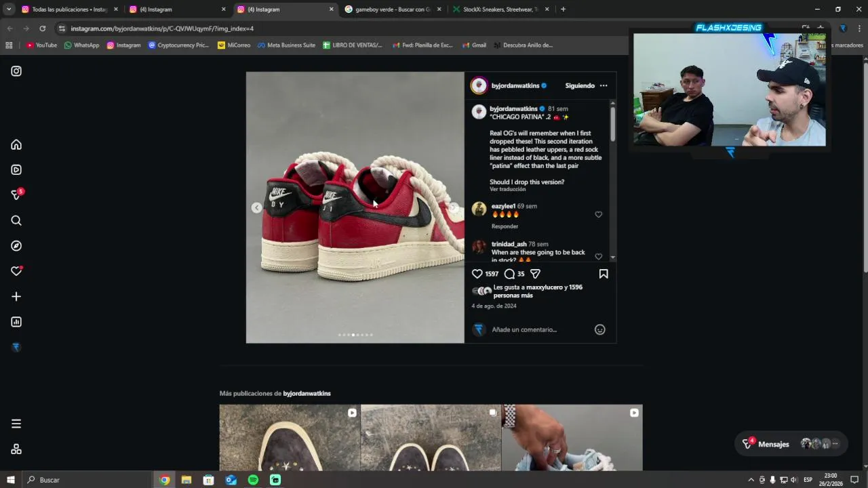Open third related post with hand
This screenshot has width=868, height=488.
click(572, 438)
